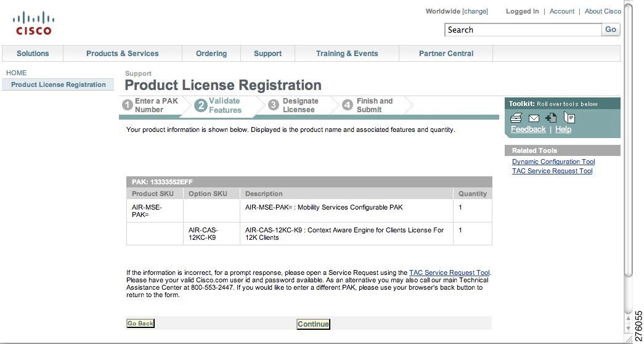Click the Product License Registration page title
The width and height of the screenshot is (644, 344).
(x=223, y=85)
